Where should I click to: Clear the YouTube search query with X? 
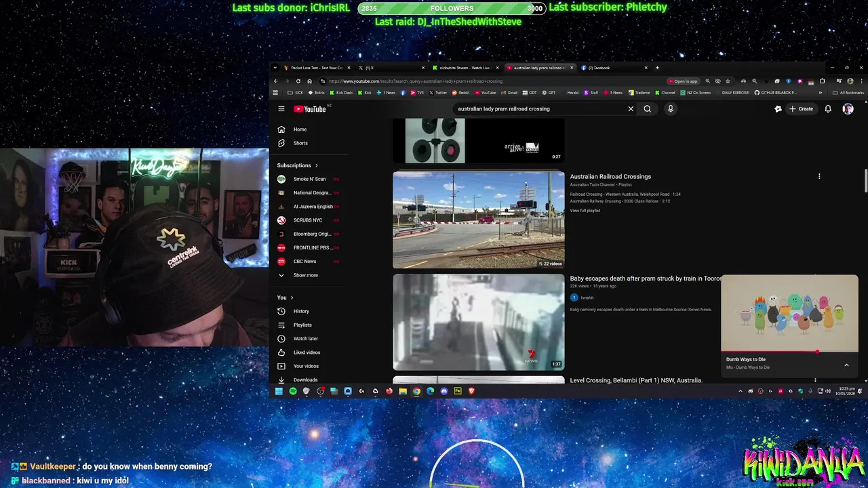631,108
